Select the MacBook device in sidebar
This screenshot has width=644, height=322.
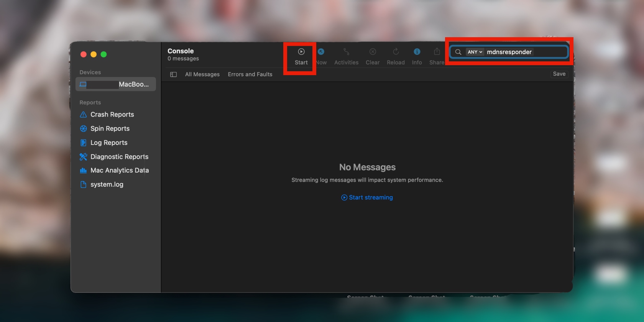click(116, 84)
